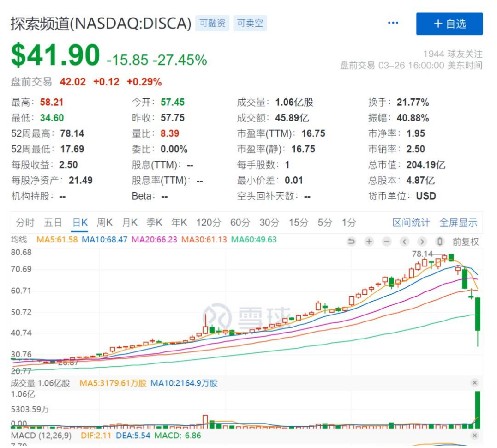Switch to the 分时 intraday tab
Screen dimensions: 497x448
coord(24,222)
